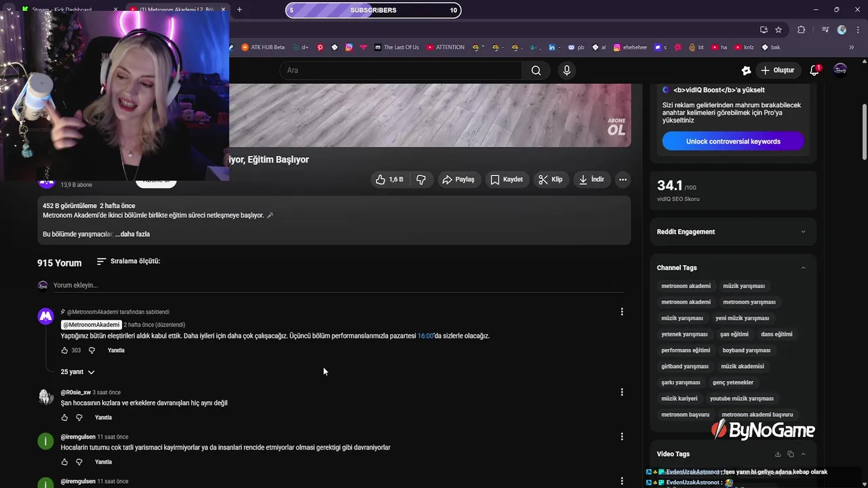Click the ABONE OL subscribe watermark on video

616,127
